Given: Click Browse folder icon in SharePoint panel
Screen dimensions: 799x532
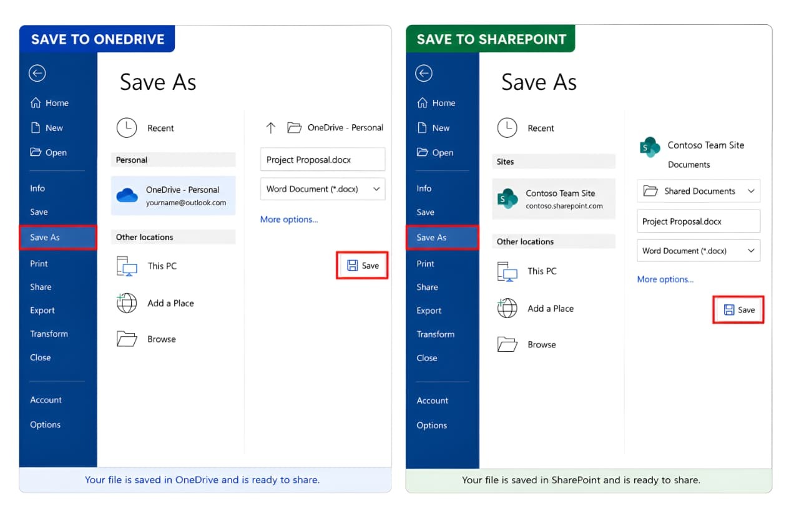Looking at the screenshot, I should tap(507, 344).
